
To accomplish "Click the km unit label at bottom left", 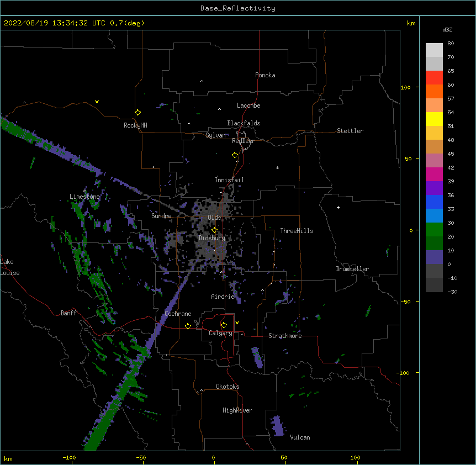I will coord(8,458).
